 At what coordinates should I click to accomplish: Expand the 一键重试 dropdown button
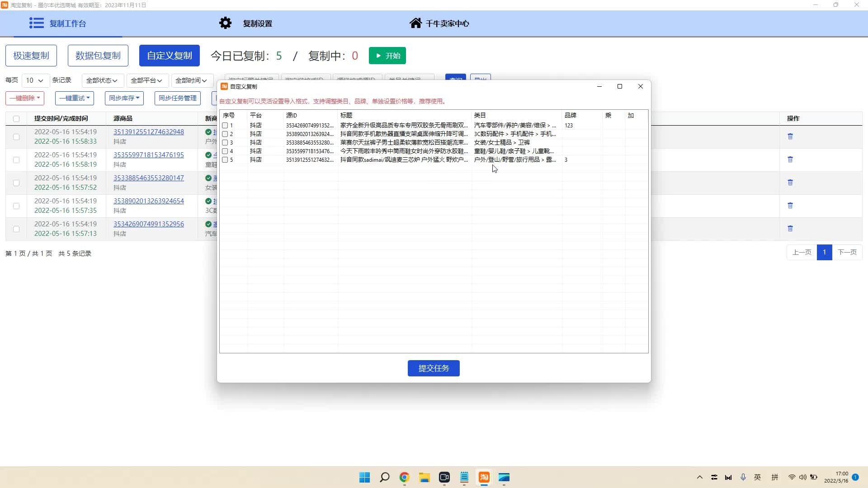click(x=75, y=98)
